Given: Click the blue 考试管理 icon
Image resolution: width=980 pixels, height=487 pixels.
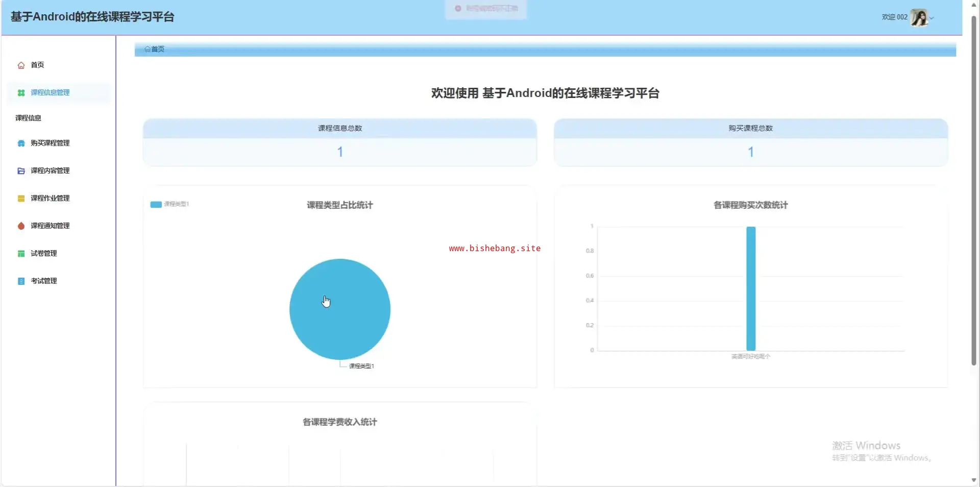Looking at the screenshot, I should (x=21, y=281).
